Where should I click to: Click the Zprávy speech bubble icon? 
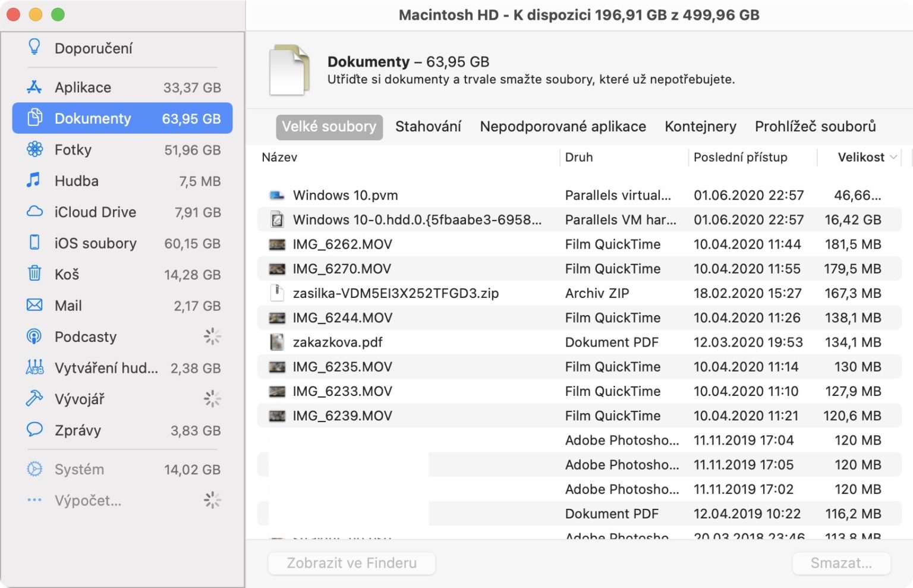pos(34,429)
